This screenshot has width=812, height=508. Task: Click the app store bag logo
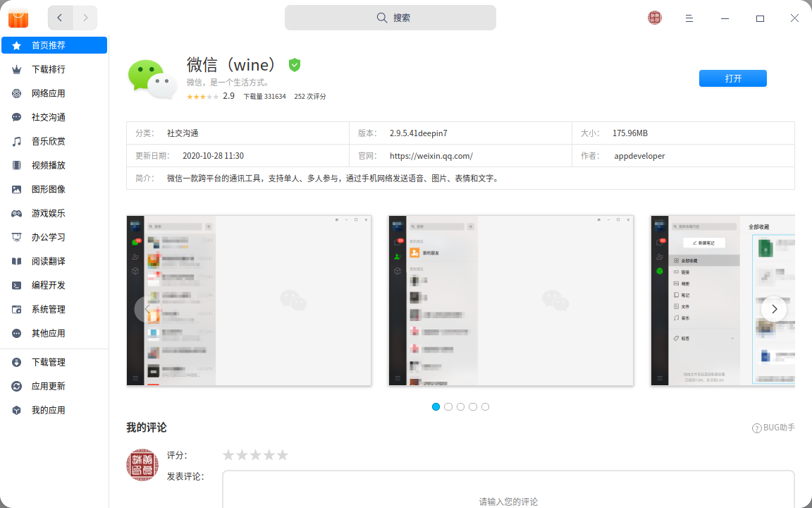18,18
